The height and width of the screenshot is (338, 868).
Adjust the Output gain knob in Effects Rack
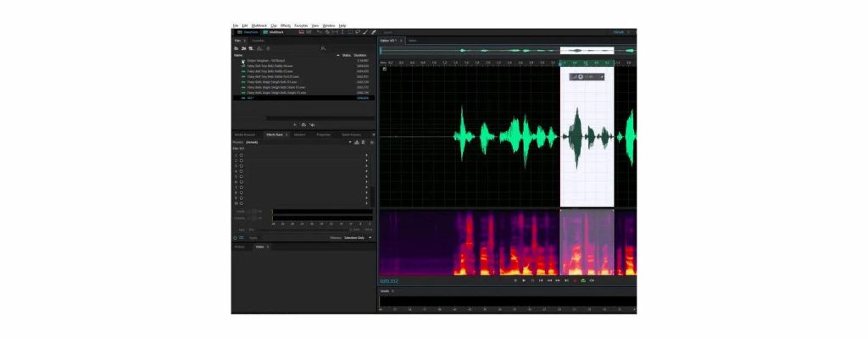point(254,219)
